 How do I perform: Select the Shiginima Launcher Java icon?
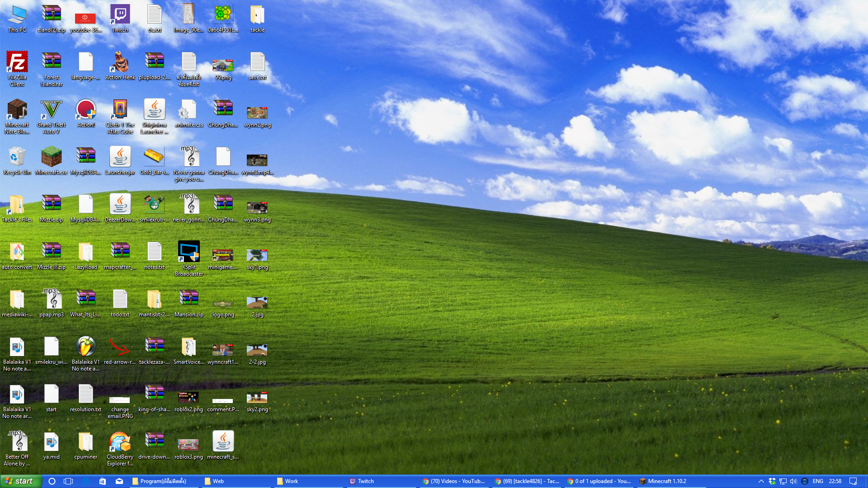tap(155, 117)
